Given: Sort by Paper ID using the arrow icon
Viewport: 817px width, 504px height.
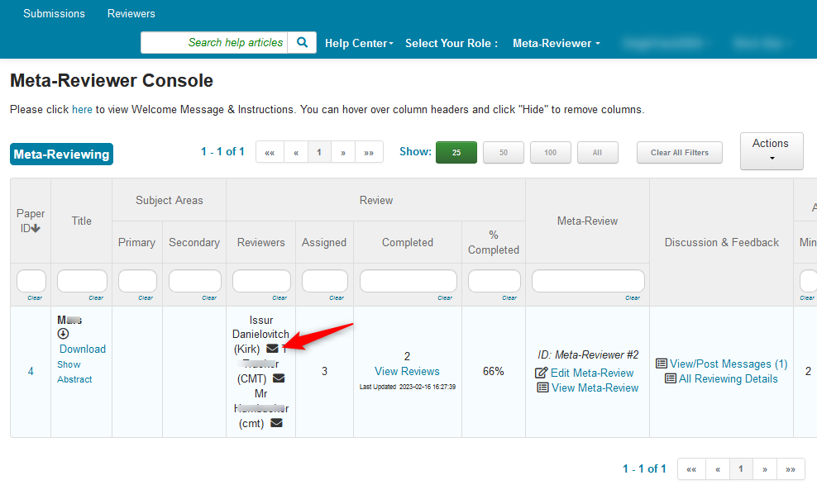Looking at the screenshot, I should [36, 228].
